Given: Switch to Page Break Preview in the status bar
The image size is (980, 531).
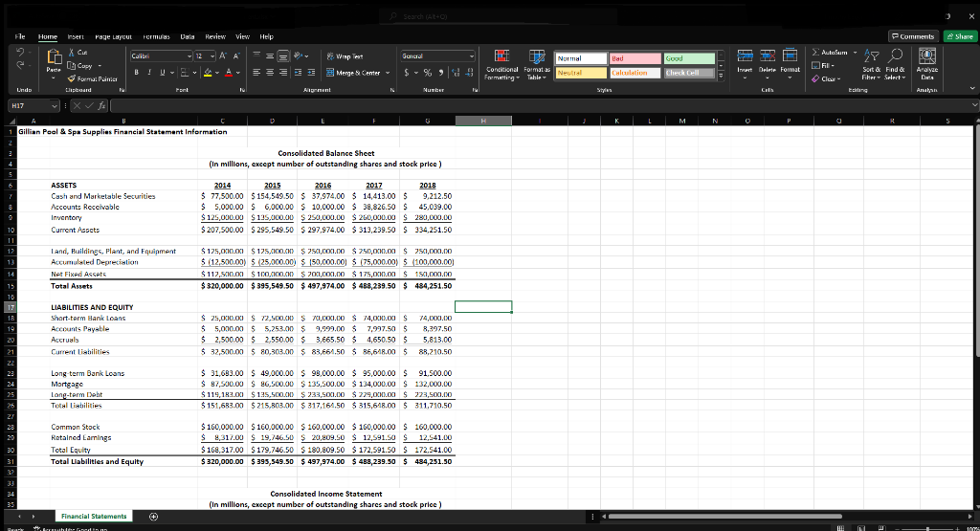Looking at the screenshot, I should tap(881, 528).
